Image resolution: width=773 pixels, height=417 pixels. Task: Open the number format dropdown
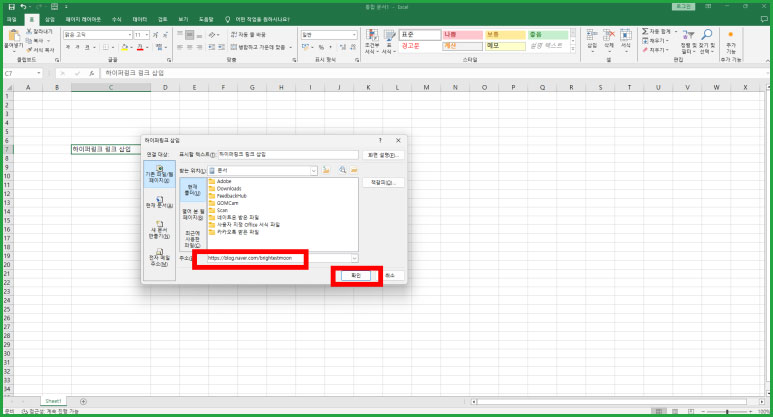354,35
